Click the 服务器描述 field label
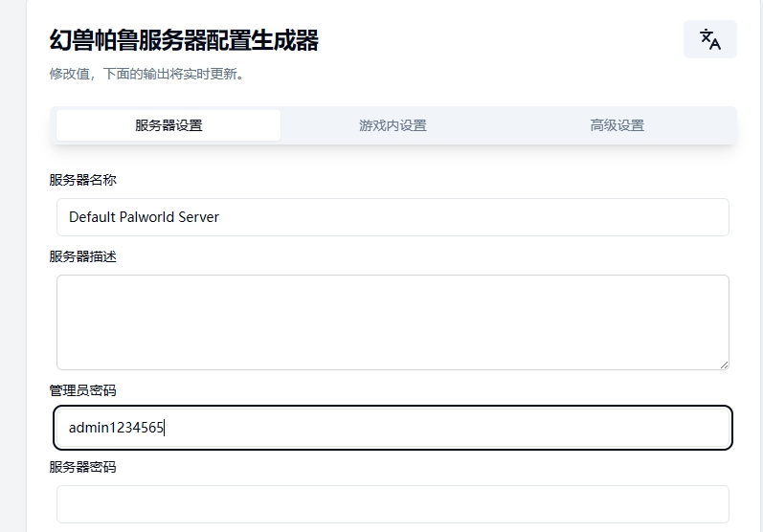The width and height of the screenshot is (763, 532). [x=82, y=256]
